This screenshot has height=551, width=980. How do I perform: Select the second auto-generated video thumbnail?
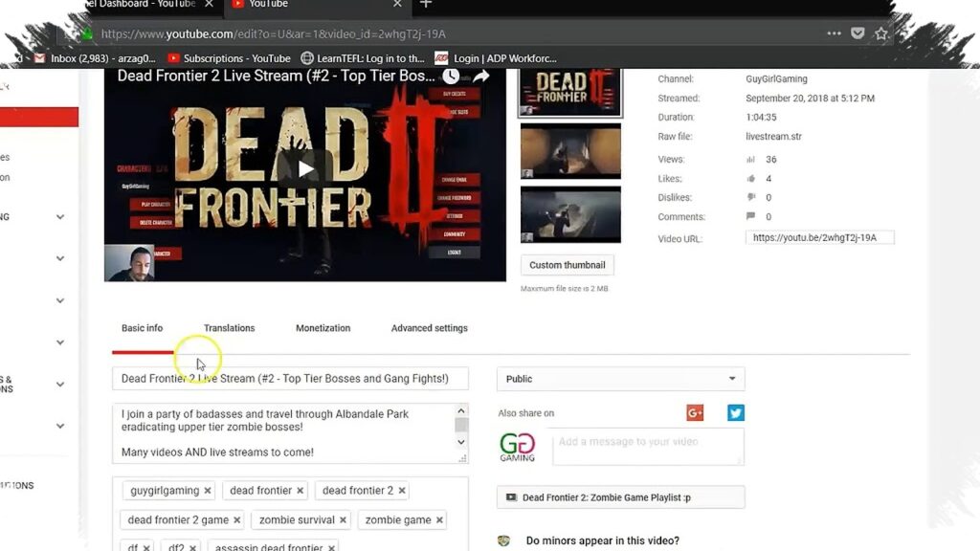pos(570,150)
